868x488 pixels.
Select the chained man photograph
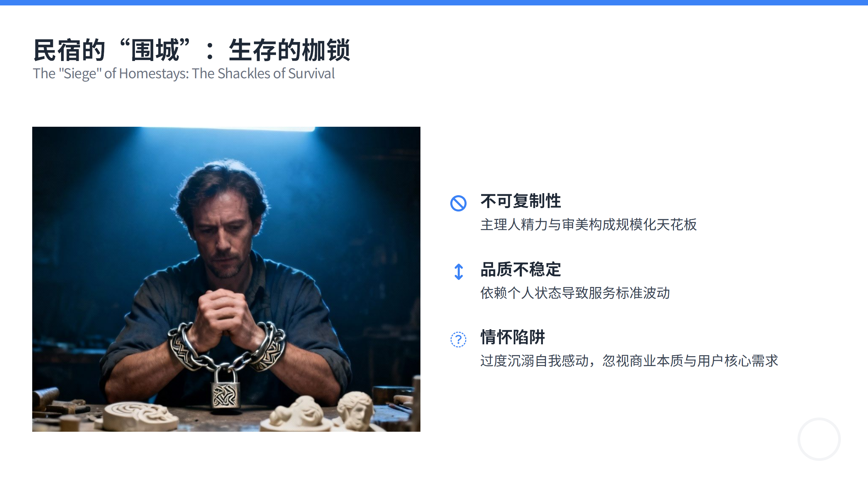(226, 279)
